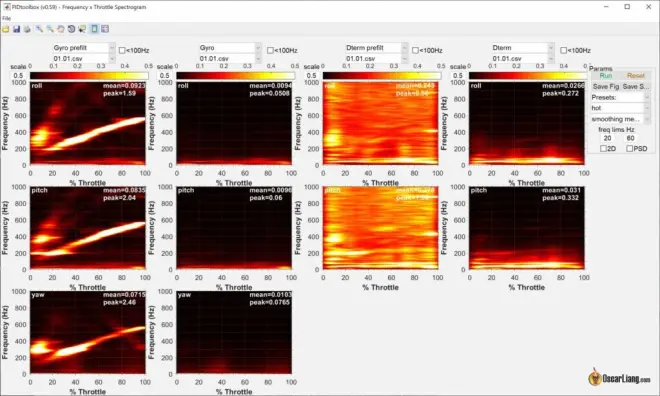Check the 2D option box

pos(603,149)
